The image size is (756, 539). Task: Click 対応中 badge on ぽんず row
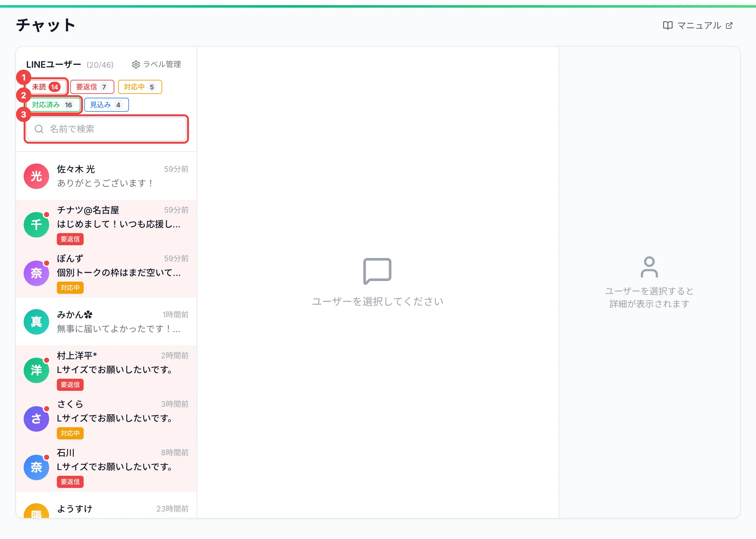coord(70,288)
